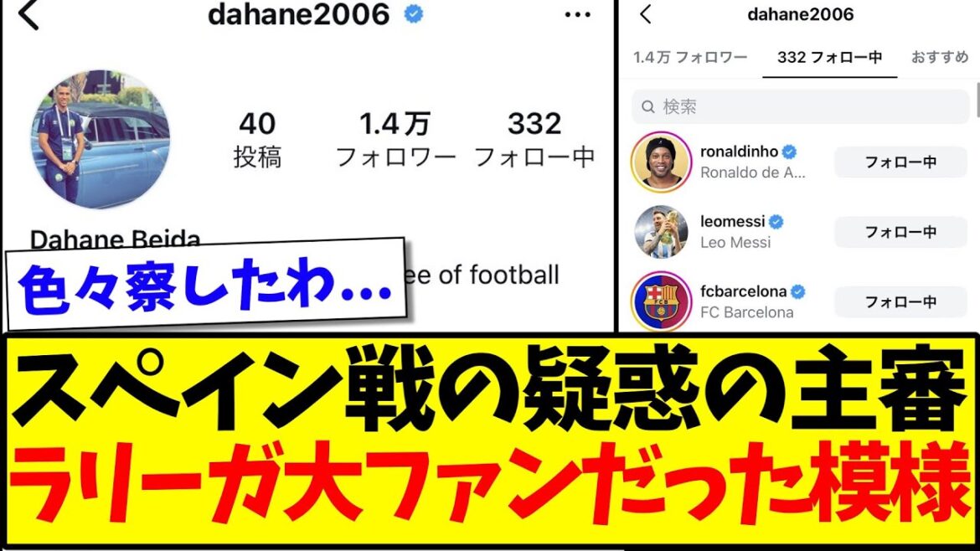The height and width of the screenshot is (551, 980).
Task: Open leomessi's profile avatar
Action: click(661, 232)
